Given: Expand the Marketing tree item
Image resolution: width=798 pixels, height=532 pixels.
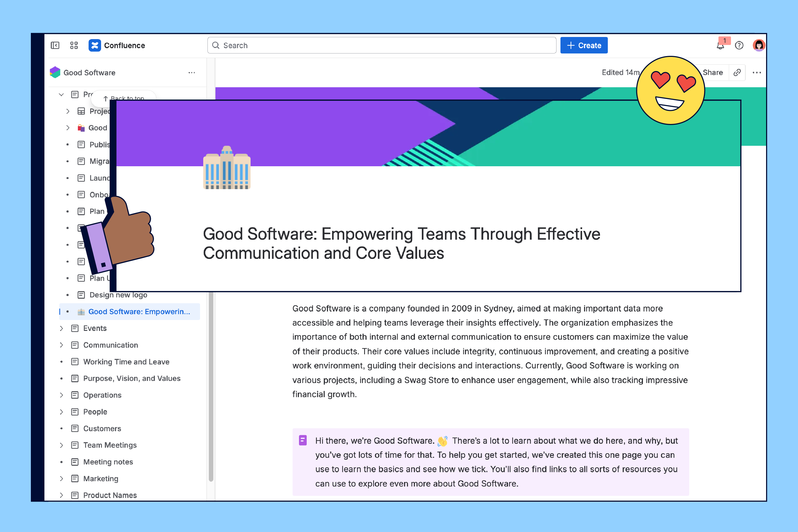Looking at the screenshot, I should click(61, 479).
